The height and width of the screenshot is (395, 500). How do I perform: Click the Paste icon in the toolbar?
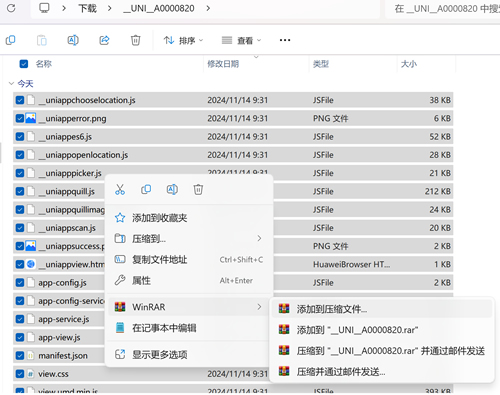coord(42,40)
